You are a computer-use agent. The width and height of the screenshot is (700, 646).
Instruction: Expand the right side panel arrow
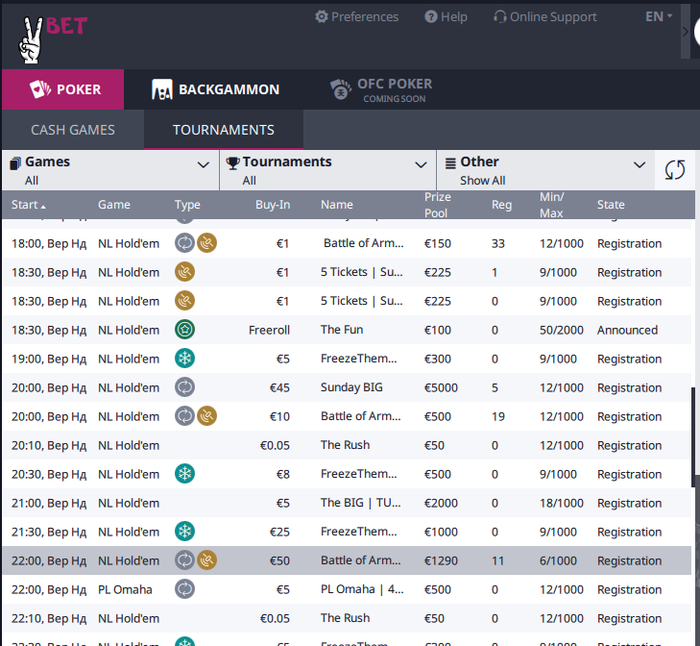[x=685, y=31]
